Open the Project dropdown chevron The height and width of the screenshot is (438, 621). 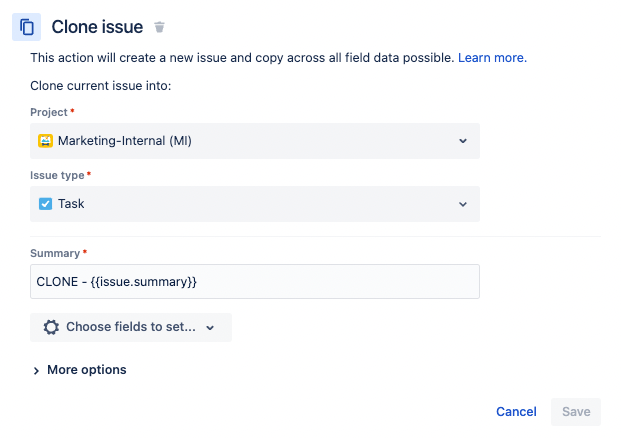(x=463, y=141)
